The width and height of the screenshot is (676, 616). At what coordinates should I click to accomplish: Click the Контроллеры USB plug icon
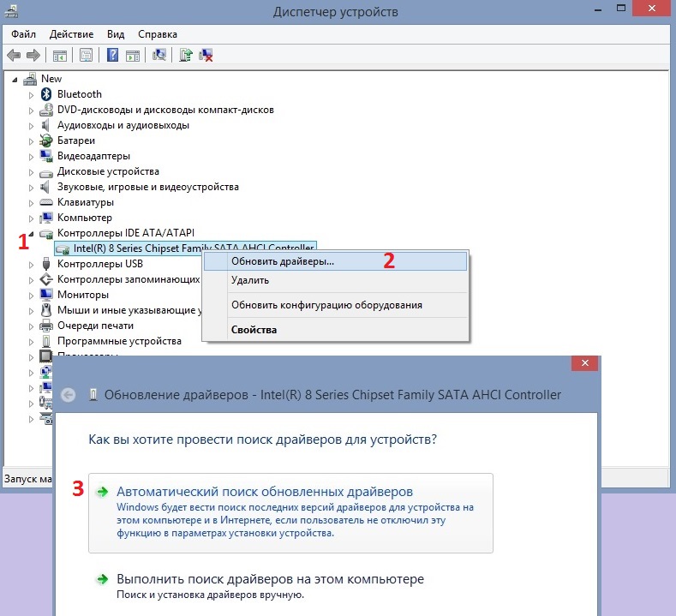[46, 264]
